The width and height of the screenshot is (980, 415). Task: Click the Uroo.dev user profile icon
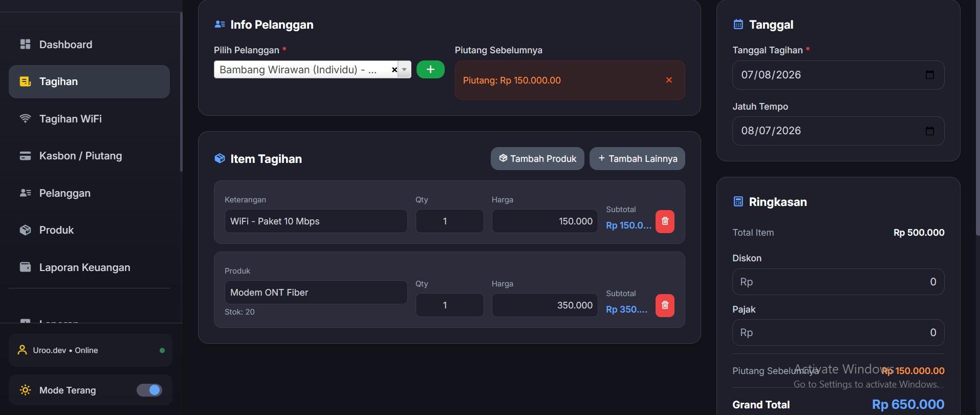coord(23,350)
